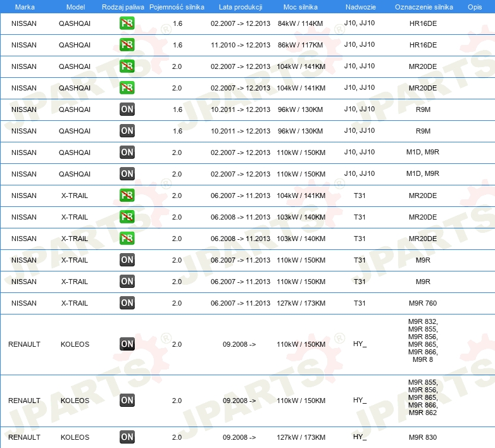The image size is (495, 448).
Task: Click diesel ON icon in M9R 862 Koleos row
Action: click(x=127, y=401)
